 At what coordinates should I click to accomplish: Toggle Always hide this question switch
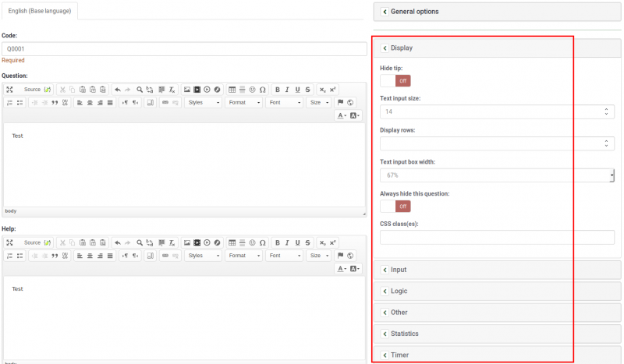(x=395, y=207)
